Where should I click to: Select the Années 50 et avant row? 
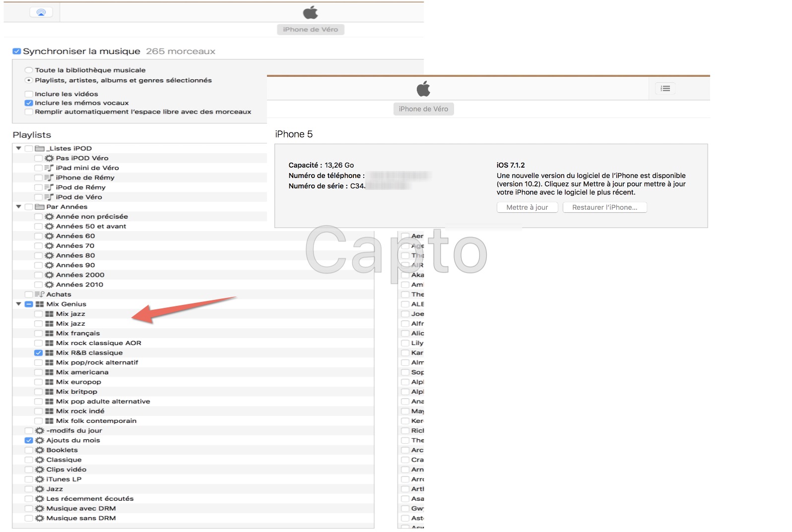140,226
